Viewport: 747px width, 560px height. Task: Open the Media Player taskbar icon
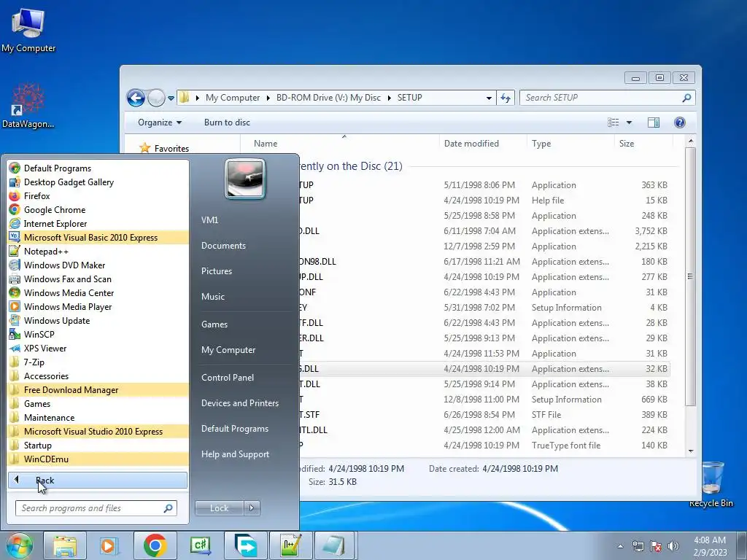click(109, 545)
